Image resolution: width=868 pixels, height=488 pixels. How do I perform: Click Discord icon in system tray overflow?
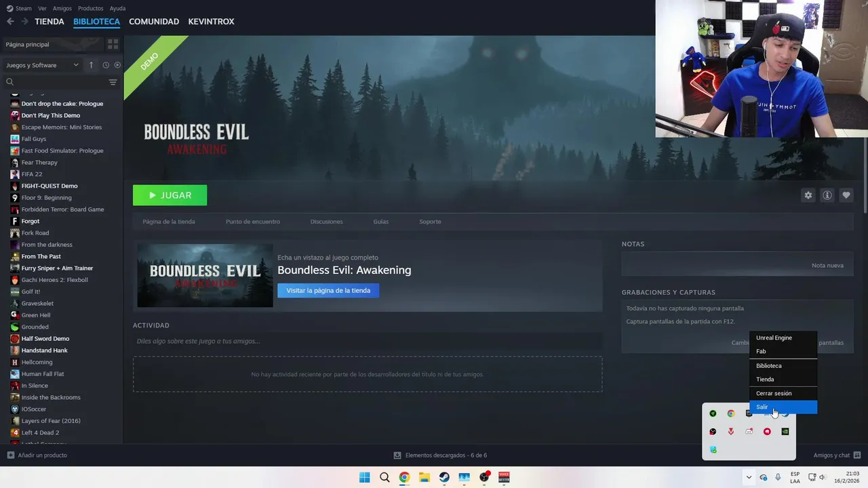[749, 432]
